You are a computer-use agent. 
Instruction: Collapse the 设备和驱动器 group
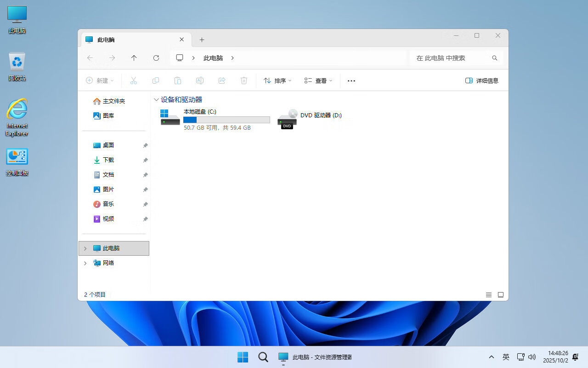coord(156,99)
